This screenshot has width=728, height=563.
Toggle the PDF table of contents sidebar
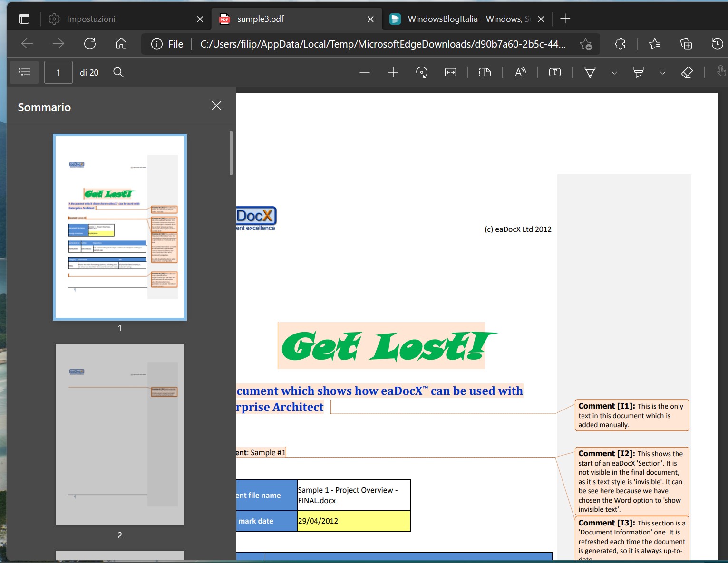point(24,72)
